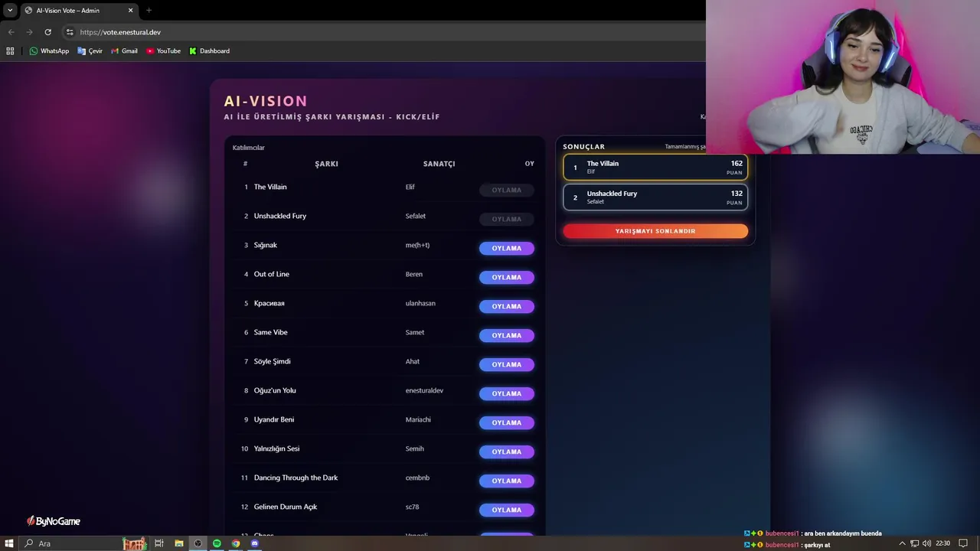Switch to Google Chrome on the taskbar
The width and height of the screenshot is (980, 551).
[236, 543]
